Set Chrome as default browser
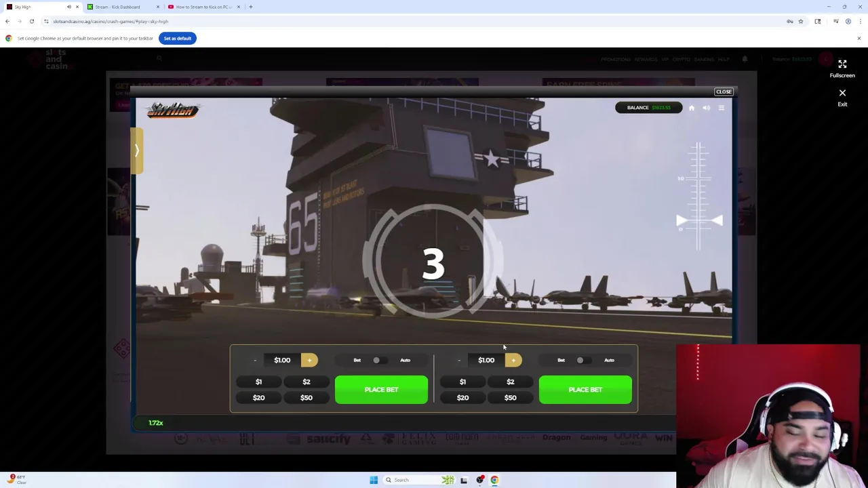The height and width of the screenshot is (488, 868). tap(178, 38)
